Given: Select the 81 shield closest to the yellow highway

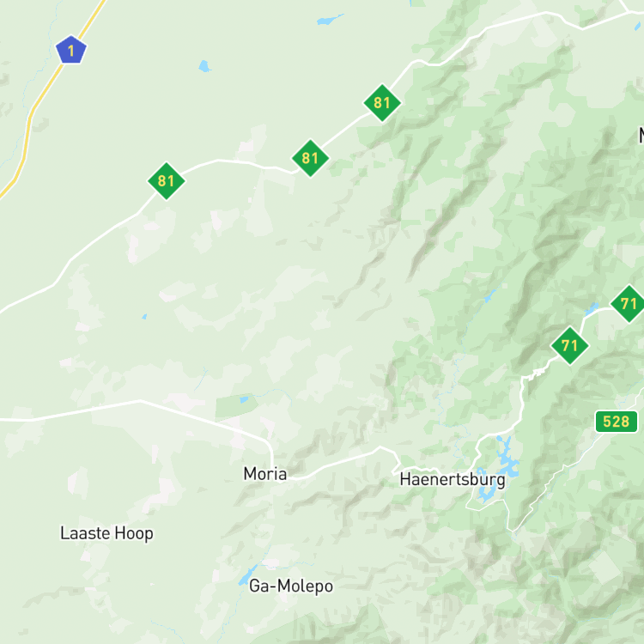Looking at the screenshot, I should tap(167, 180).
